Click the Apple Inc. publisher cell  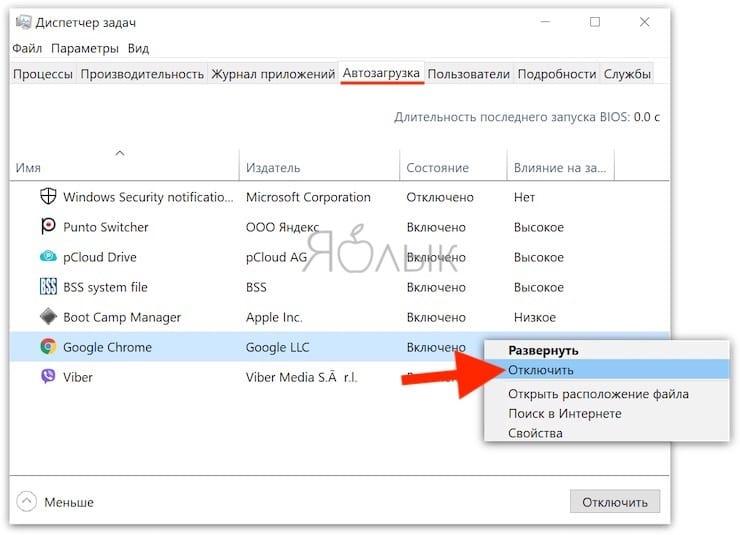[274, 318]
